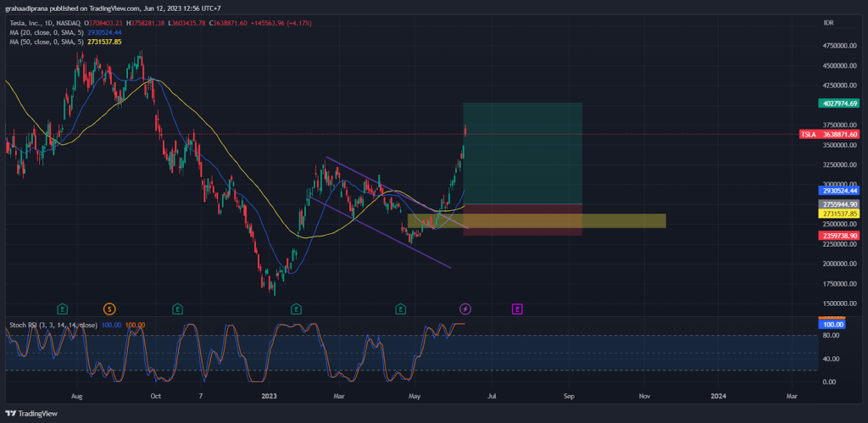Click the green earnings marker nearest the Aug label

(64, 309)
